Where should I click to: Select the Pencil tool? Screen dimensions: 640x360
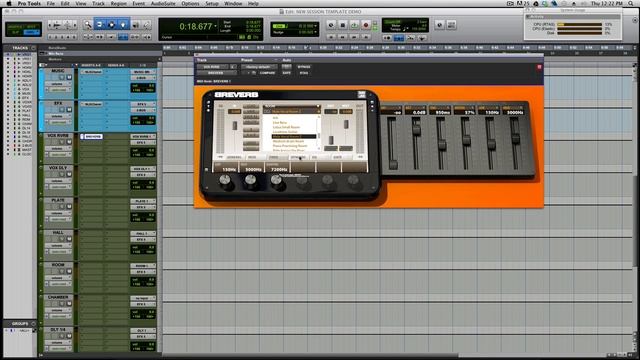pyautogui.click(x=147, y=25)
